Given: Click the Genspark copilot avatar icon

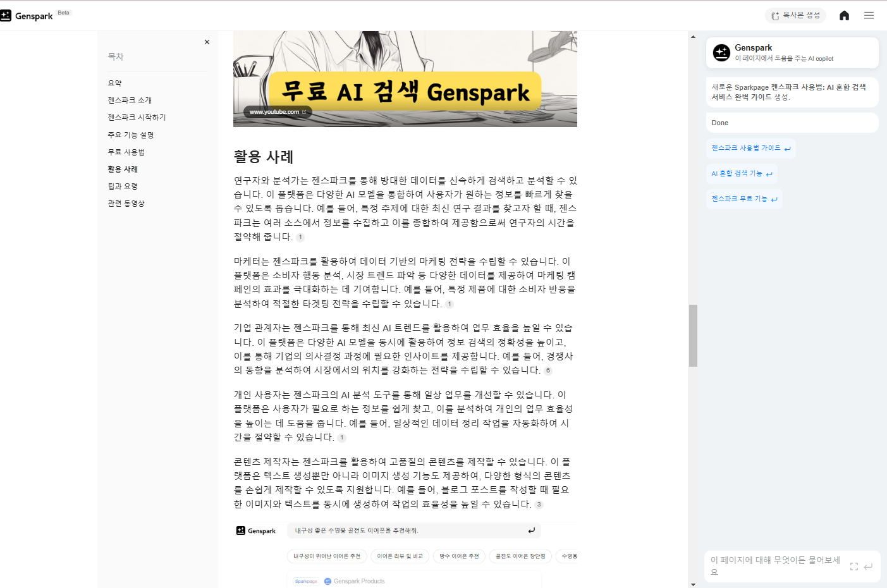Looking at the screenshot, I should point(721,52).
